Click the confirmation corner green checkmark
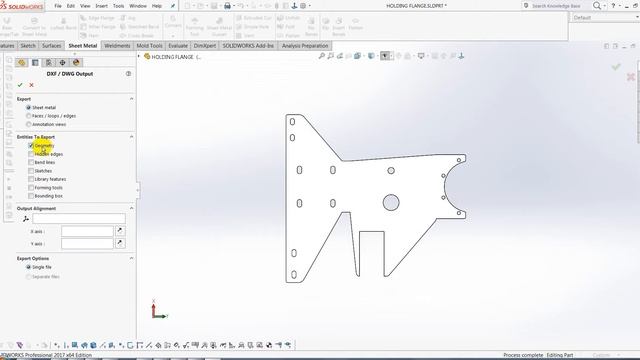640x360 pixels. coord(616,67)
